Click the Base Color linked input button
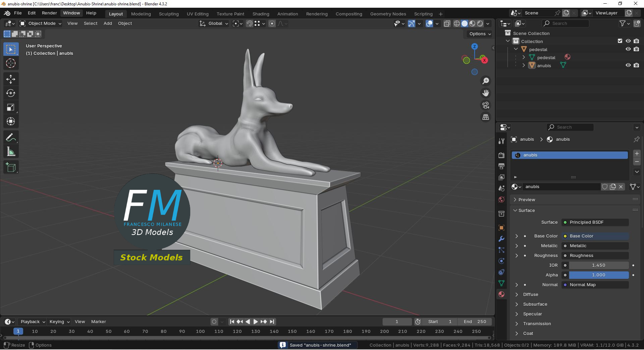 (x=595, y=236)
